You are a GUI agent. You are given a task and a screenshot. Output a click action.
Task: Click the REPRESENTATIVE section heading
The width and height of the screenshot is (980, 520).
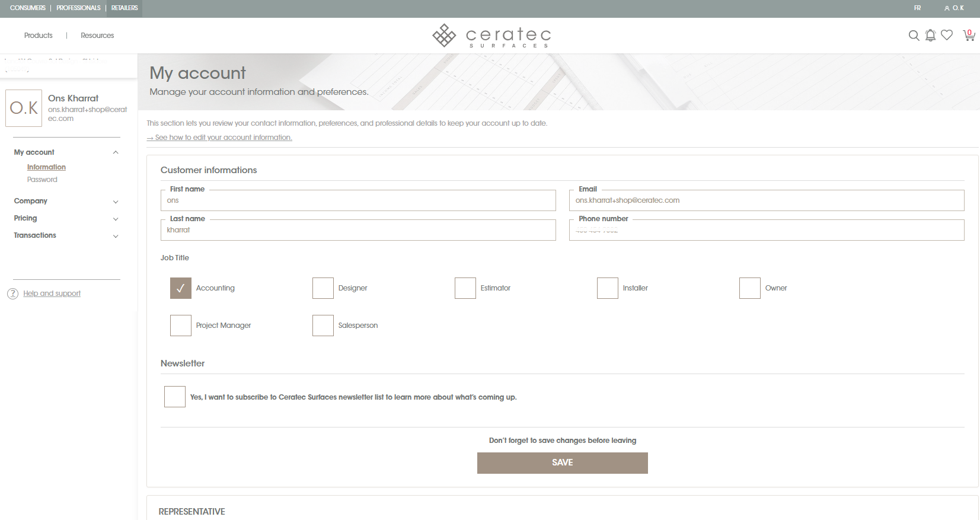click(x=191, y=512)
